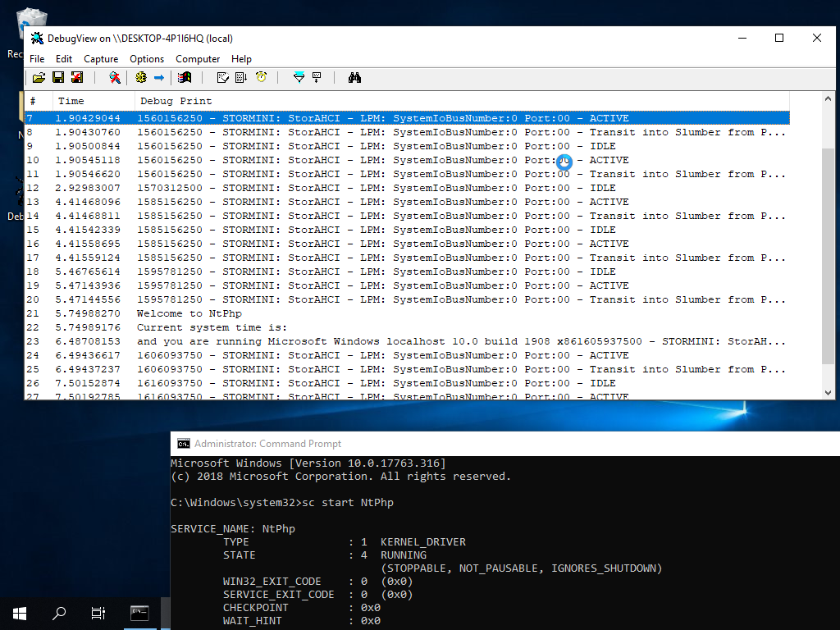
Task: Open Find with binoculars icon
Action: [x=354, y=78]
